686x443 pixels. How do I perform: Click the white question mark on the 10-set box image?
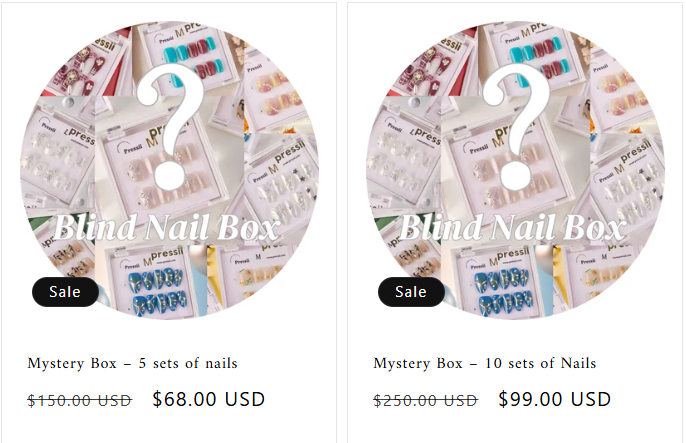click(518, 127)
